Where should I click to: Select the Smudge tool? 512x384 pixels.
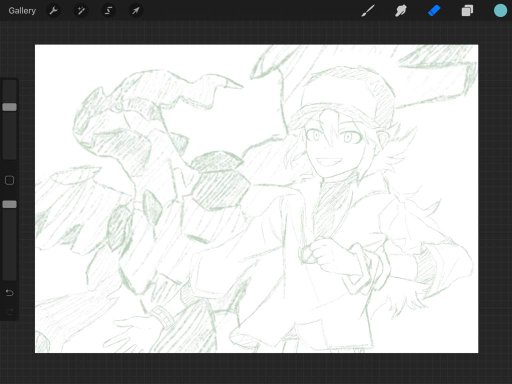tap(401, 10)
